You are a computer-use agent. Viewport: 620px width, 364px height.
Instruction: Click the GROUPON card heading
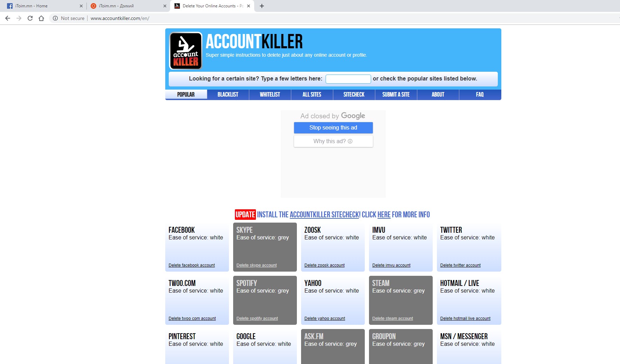tap(384, 336)
